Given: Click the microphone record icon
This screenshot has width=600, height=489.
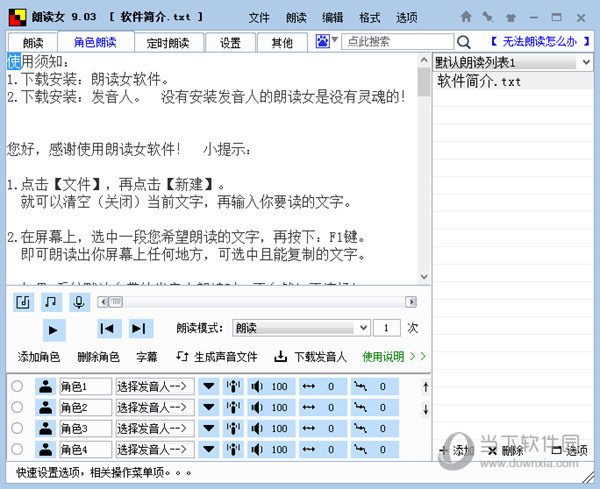Looking at the screenshot, I should pos(79,302).
